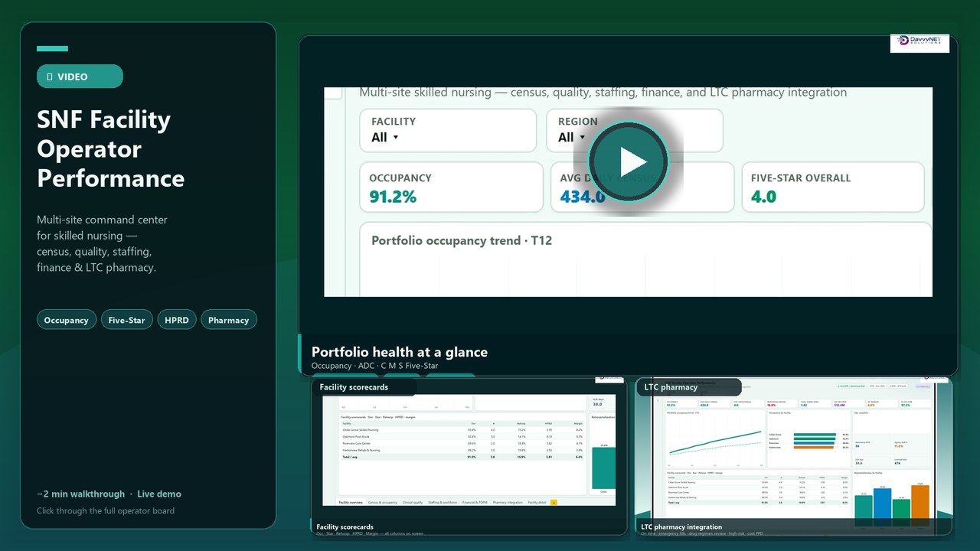980x551 pixels.
Task: Click the OCCUPANCY 91.2% card
Action: (451, 187)
